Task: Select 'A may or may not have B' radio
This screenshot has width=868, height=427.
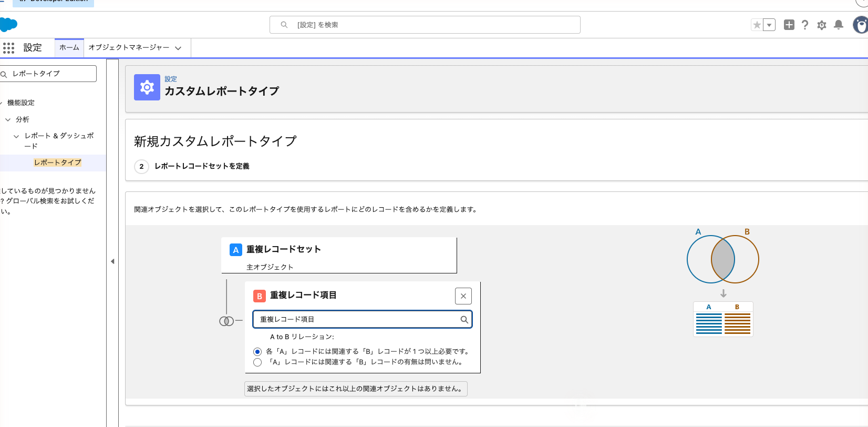Action: 257,362
